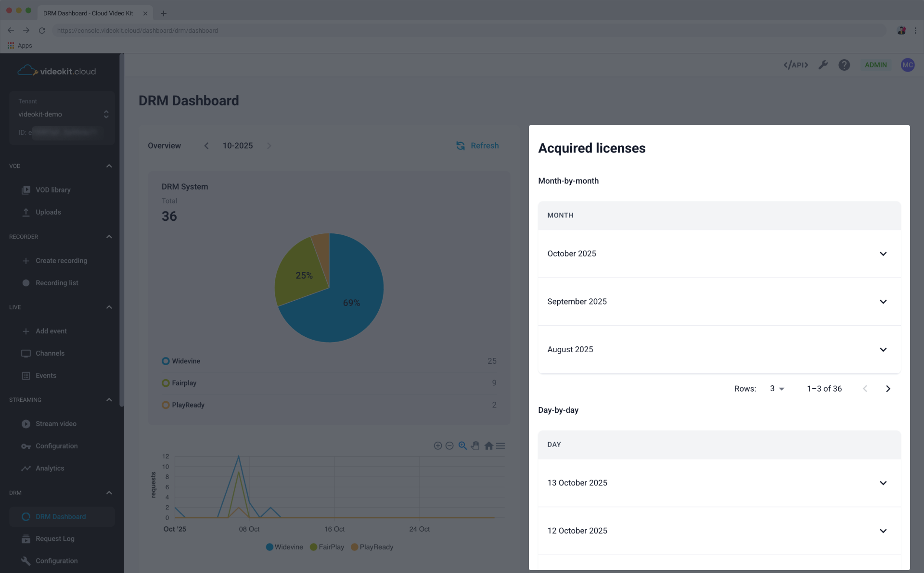
Task: Switch to the DRM Dashboard page
Action: pos(61,516)
